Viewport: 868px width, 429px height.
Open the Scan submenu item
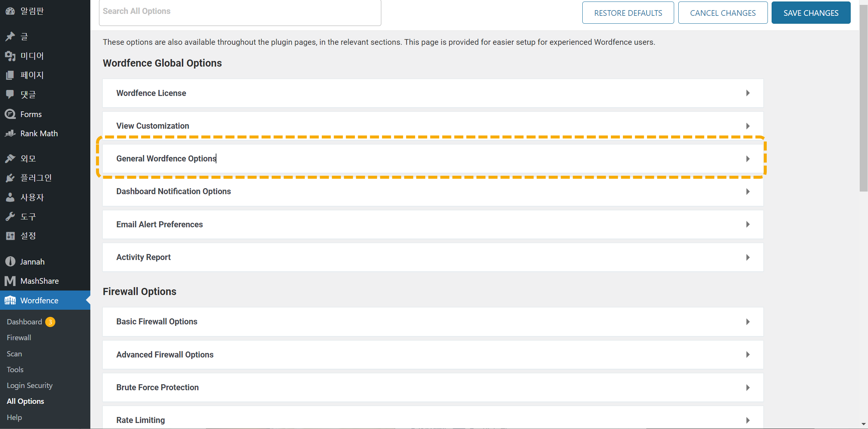coord(14,354)
